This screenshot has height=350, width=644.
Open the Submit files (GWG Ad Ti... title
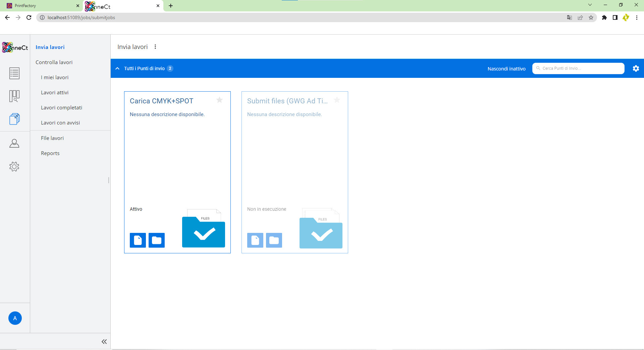287,101
